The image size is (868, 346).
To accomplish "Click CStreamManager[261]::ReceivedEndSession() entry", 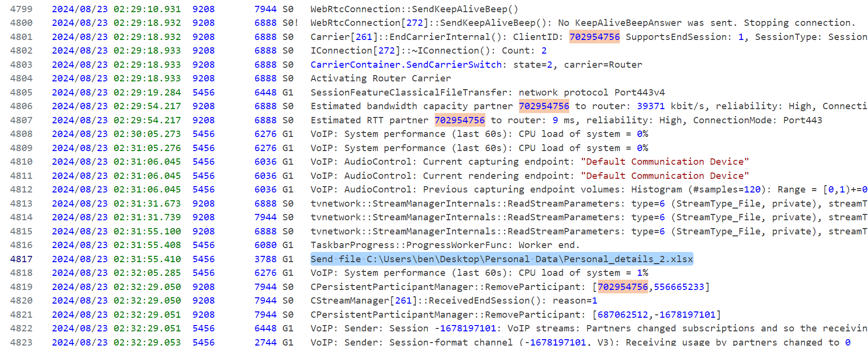I will pos(454,301).
